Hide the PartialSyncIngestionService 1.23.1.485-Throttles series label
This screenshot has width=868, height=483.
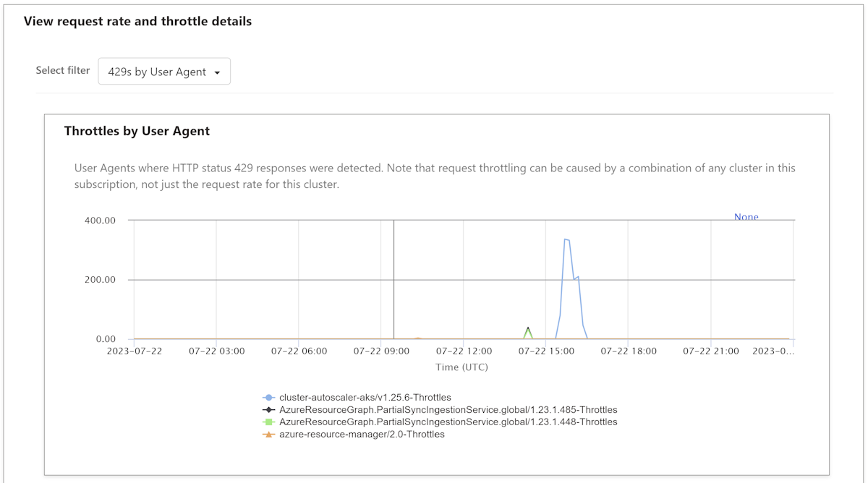click(448, 409)
